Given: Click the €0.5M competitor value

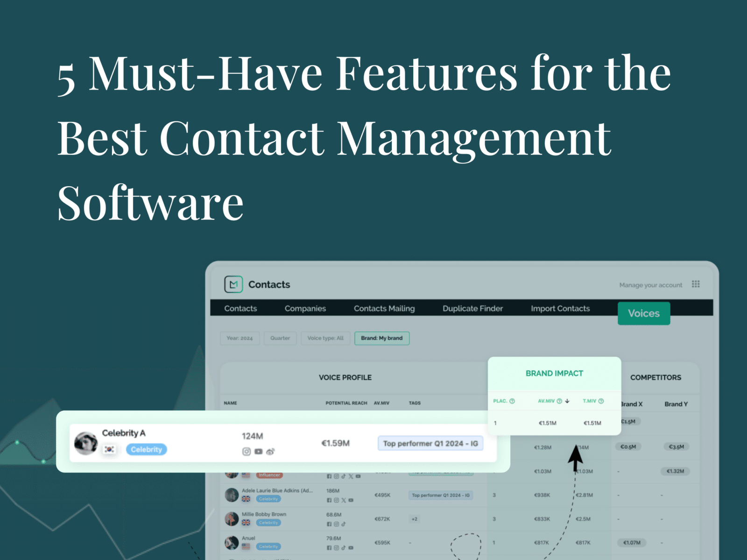Looking at the screenshot, I should tap(628, 447).
